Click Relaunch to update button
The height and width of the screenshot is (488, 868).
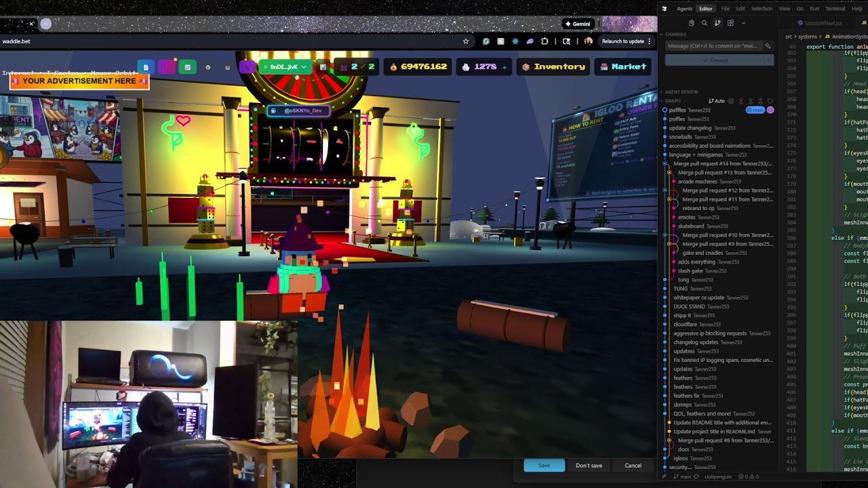click(x=627, y=41)
